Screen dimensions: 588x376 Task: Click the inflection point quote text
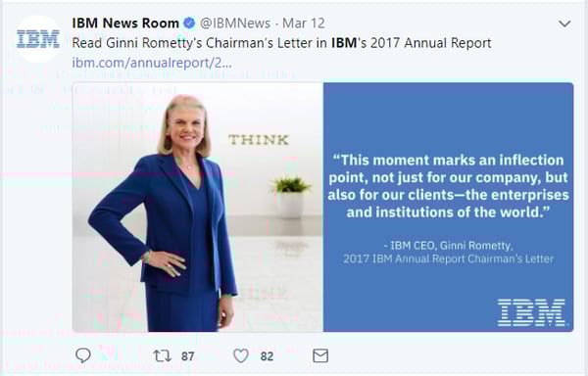click(449, 186)
